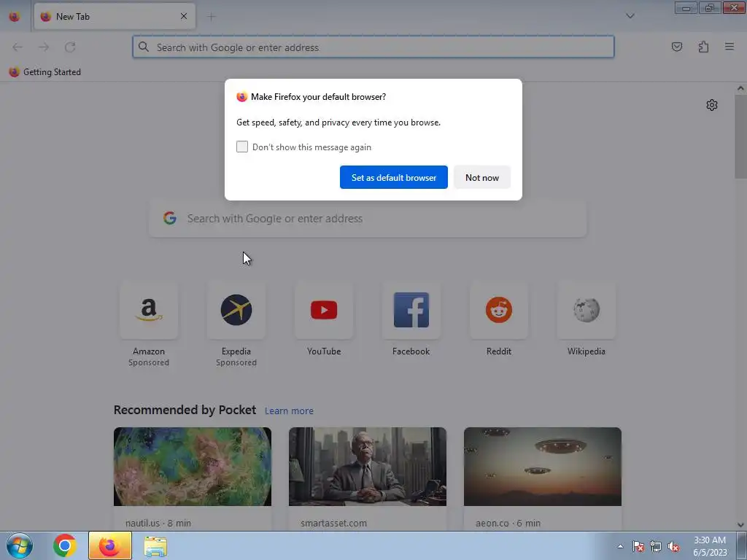Open the Firefox application menu
Image resolution: width=747 pixels, height=560 pixels.
[x=729, y=47]
